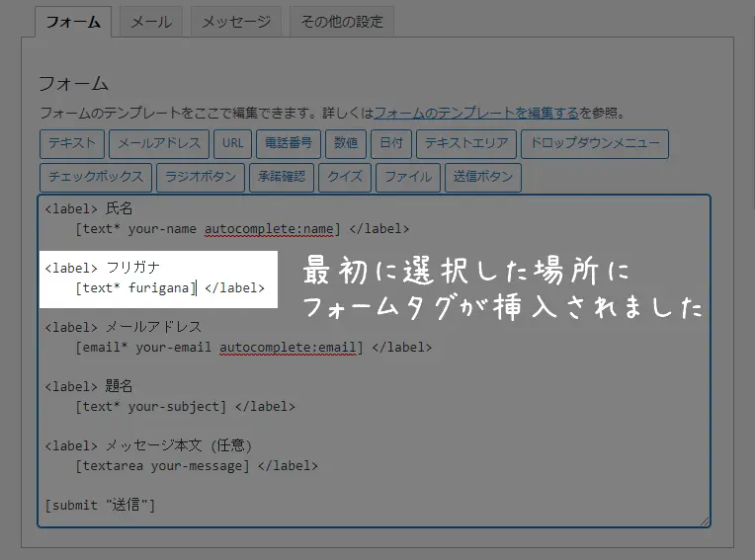Click the [textarea your-message] line
Viewport: 755px width, 560px height.
pyautogui.click(x=197, y=466)
